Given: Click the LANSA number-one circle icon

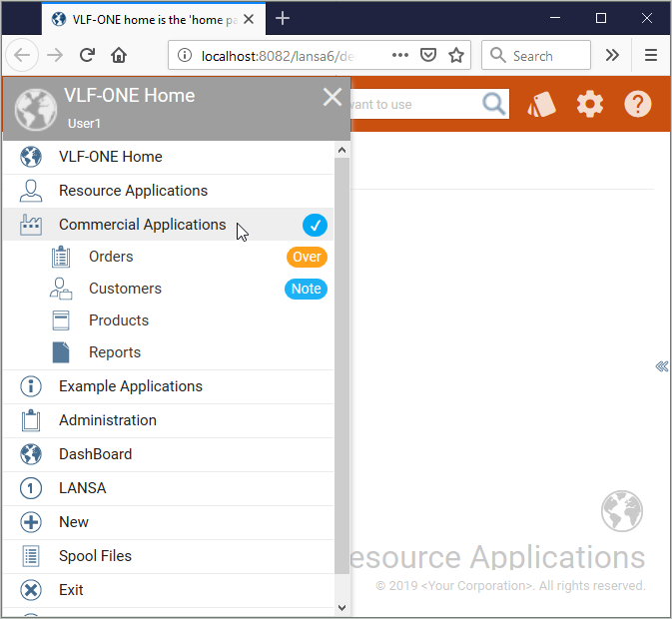Looking at the screenshot, I should [x=31, y=488].
